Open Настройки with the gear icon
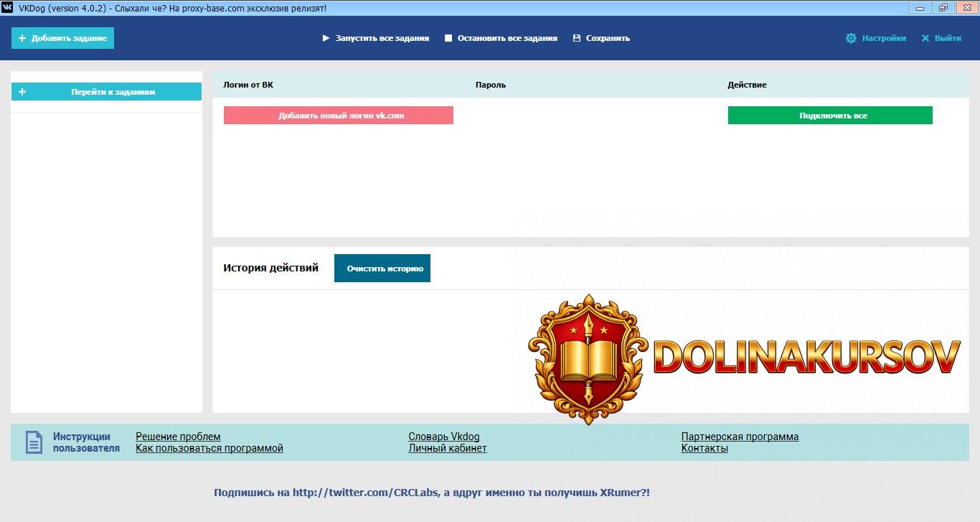Screen dimensions: 980x522 pyautogui.click(x=851, y=38)
